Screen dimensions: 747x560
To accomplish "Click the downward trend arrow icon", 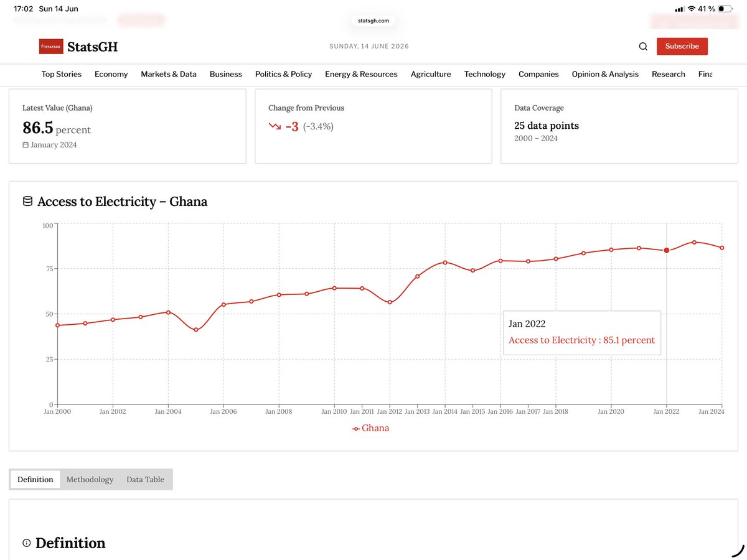I will [x=275, y=126].
